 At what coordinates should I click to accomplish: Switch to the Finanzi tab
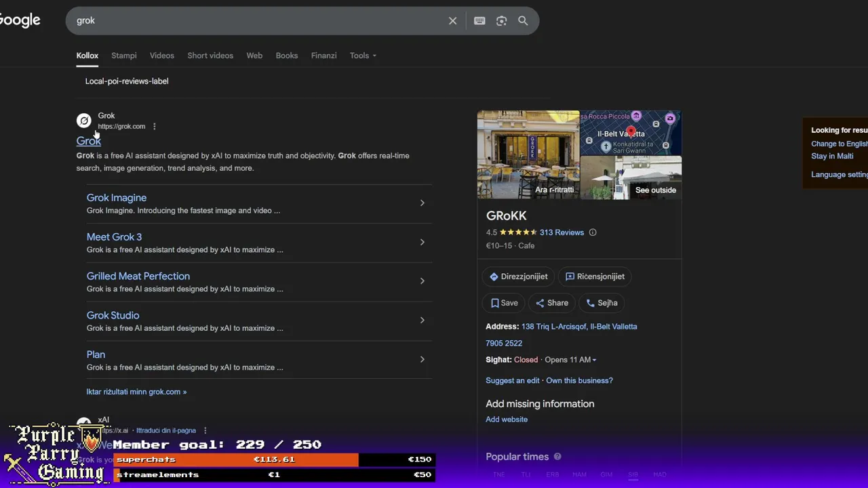[x=323, y=56]
